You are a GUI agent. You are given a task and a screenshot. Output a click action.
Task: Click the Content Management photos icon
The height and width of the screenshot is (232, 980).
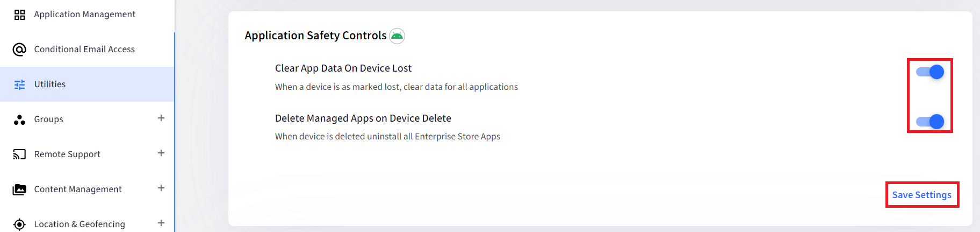pos(19,189)
